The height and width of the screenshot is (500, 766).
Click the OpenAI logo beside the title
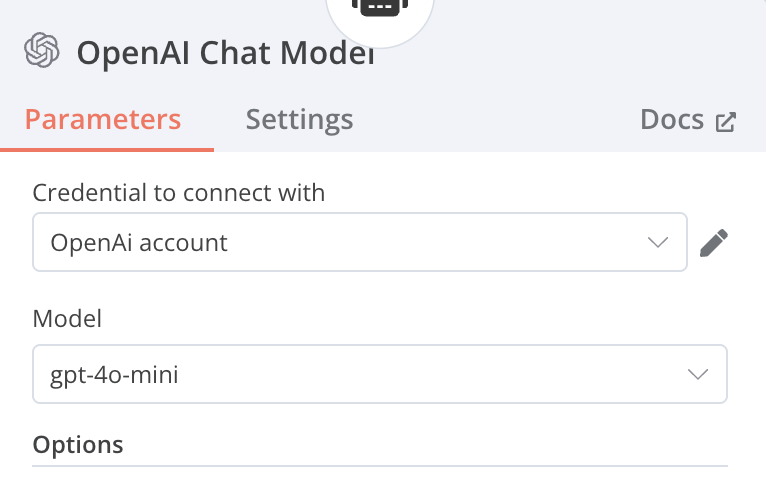coord(42,50)
